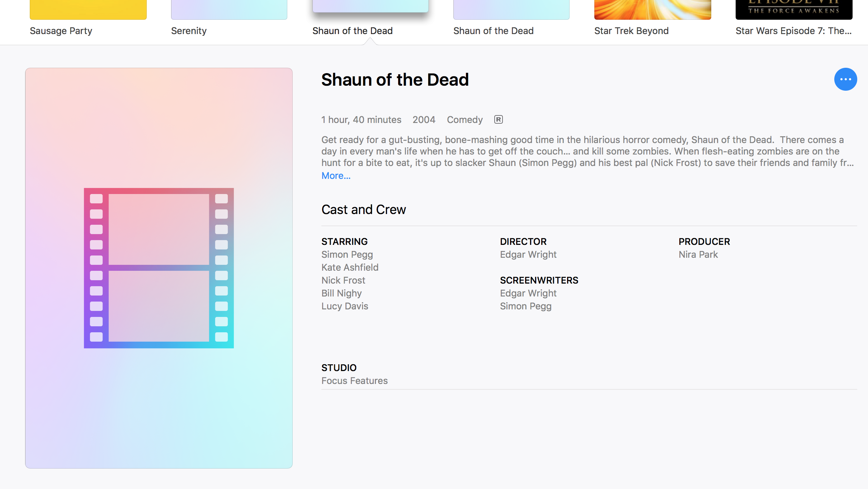Click the filmstrip placeholder artwork icon

159,268
